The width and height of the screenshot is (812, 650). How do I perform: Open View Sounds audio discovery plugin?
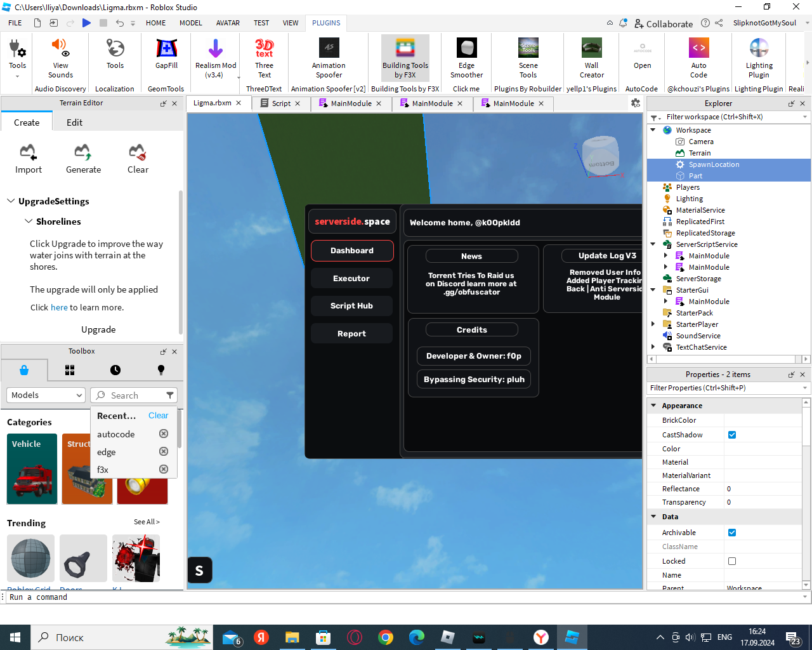60,58
